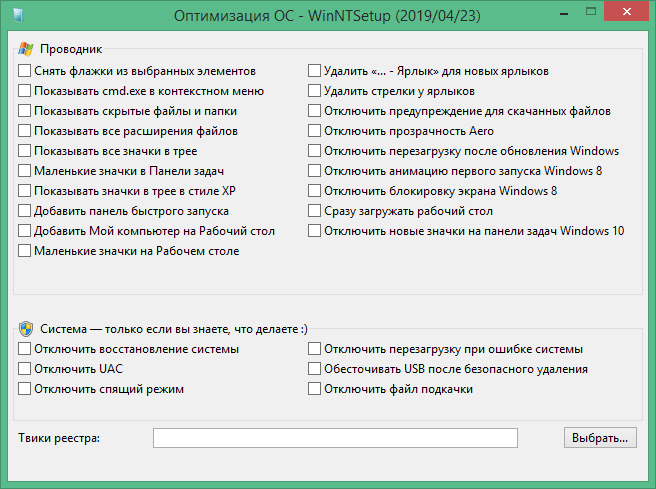Image resolution: width=656 pixels, height=489 pixels.
Task: Check Отключить новые значки на панели задач Windows 10
Action: click(x=314, y=231)
